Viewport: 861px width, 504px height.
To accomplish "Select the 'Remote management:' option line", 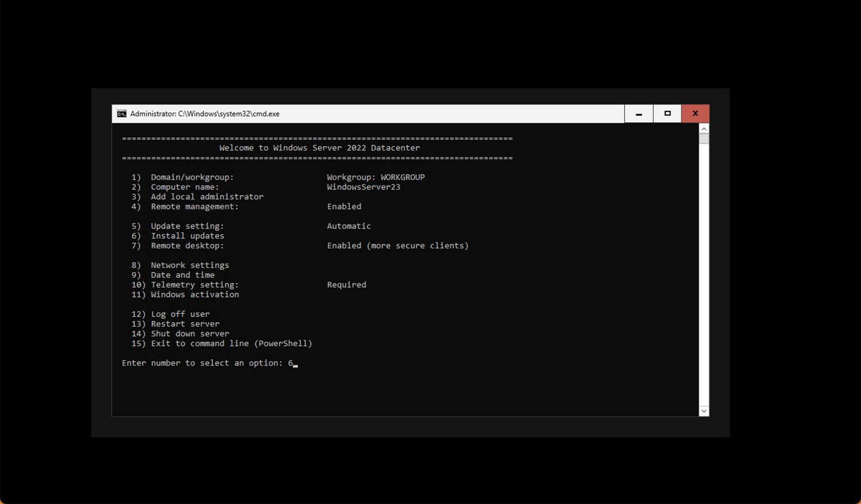I will (185, 207).
